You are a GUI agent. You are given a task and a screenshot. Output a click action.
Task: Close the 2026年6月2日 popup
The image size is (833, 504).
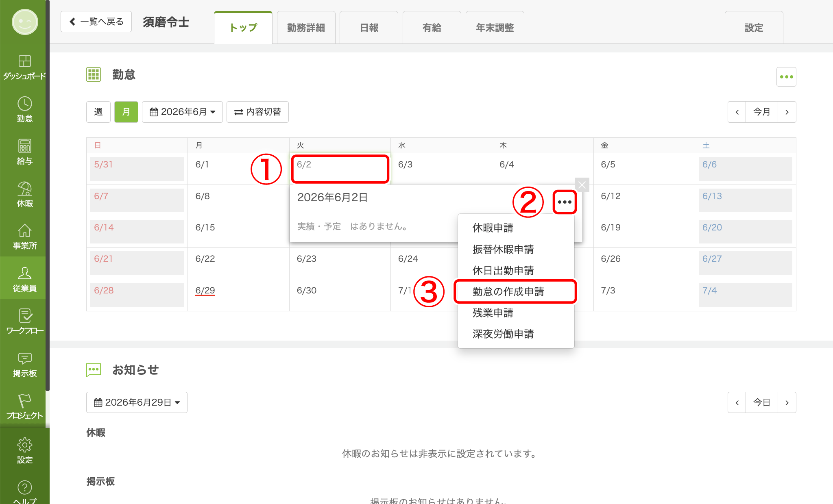(x=582, y=185)
